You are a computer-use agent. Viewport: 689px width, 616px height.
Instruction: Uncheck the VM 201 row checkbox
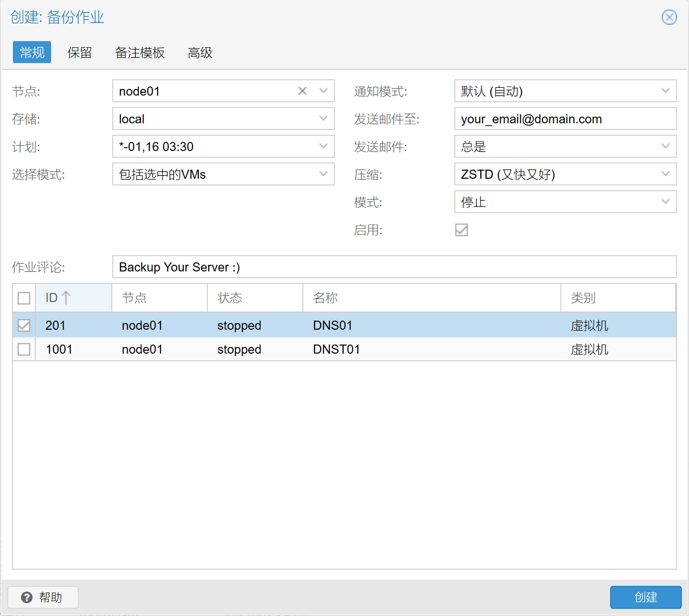click(x=24, y=325)
